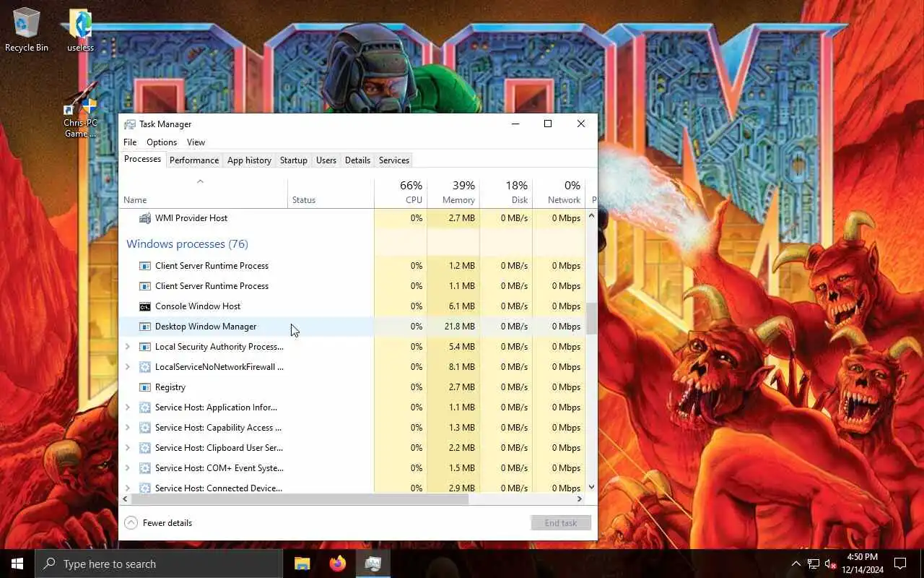
Task: Sort processes by Disk column
Action: point(506,192)
